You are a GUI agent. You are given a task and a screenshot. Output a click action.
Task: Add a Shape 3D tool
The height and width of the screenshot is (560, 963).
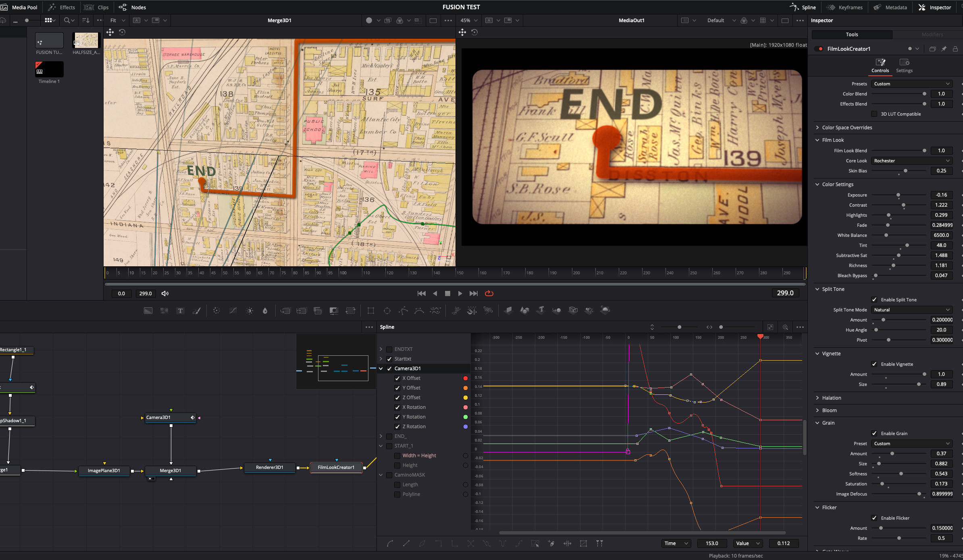click(524, 310)
